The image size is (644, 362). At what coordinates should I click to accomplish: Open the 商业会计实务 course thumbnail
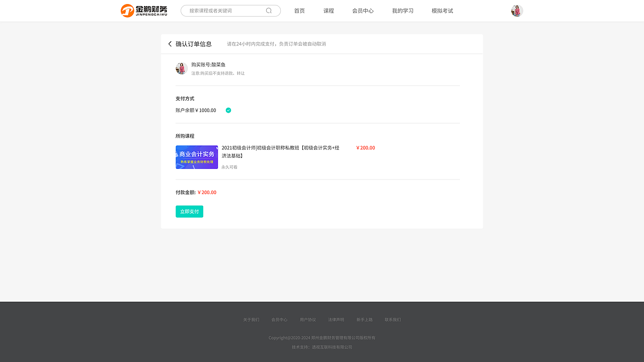pos(196,157)
